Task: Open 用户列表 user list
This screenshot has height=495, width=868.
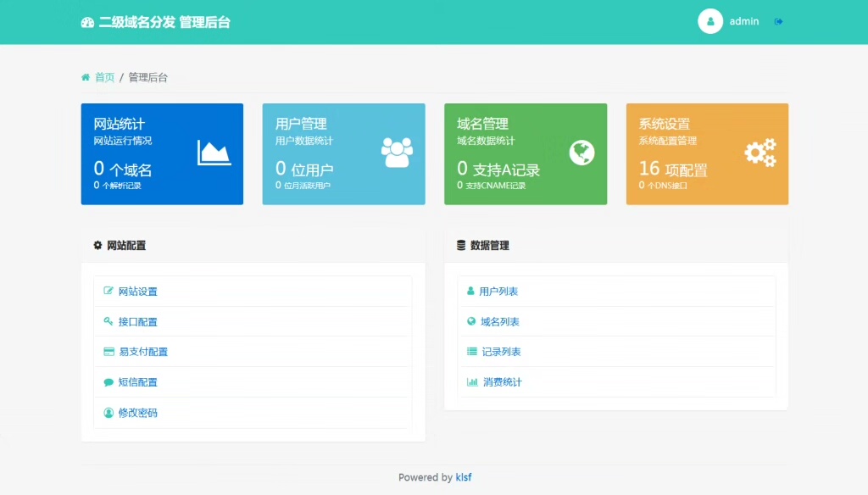Action: coord(498,292)
